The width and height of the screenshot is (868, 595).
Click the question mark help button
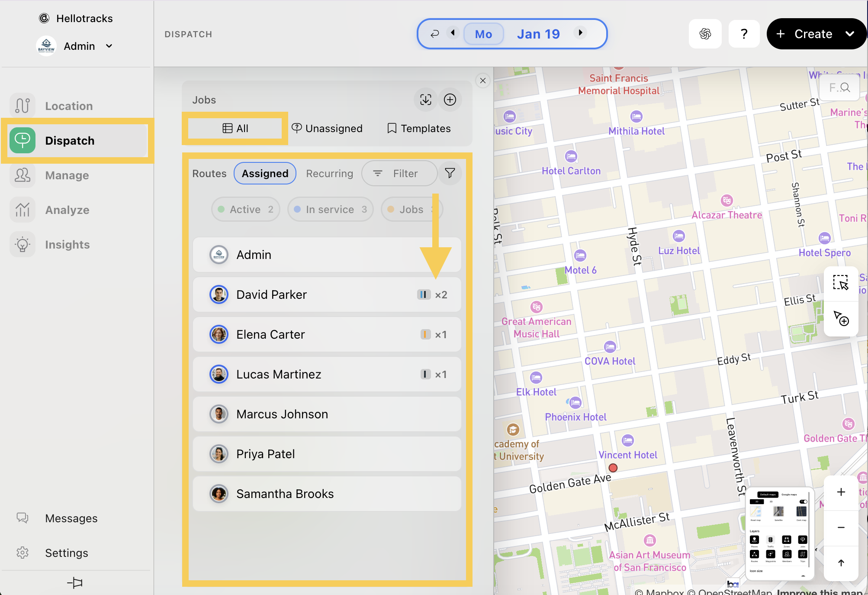(744, 34)
